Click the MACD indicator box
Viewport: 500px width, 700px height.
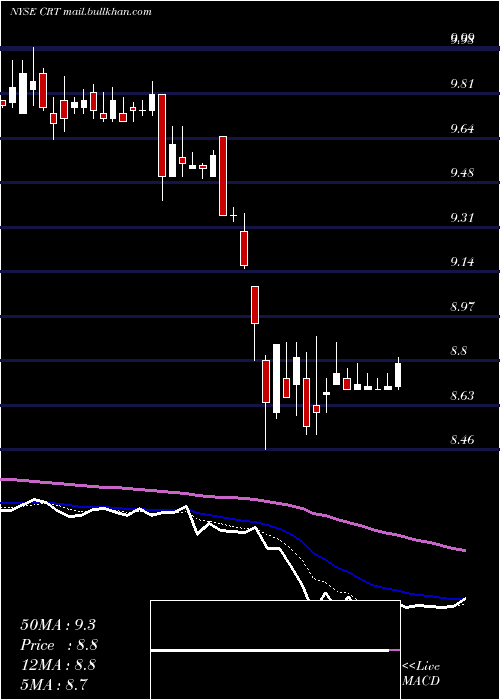point(275,650)
